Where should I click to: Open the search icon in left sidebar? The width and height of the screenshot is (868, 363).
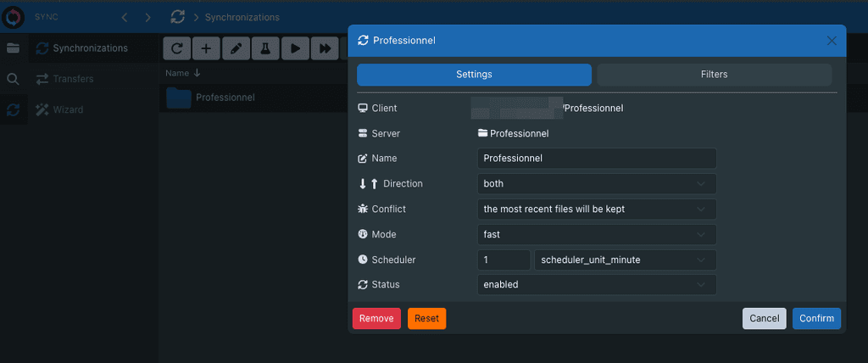(x=13, y=79)
